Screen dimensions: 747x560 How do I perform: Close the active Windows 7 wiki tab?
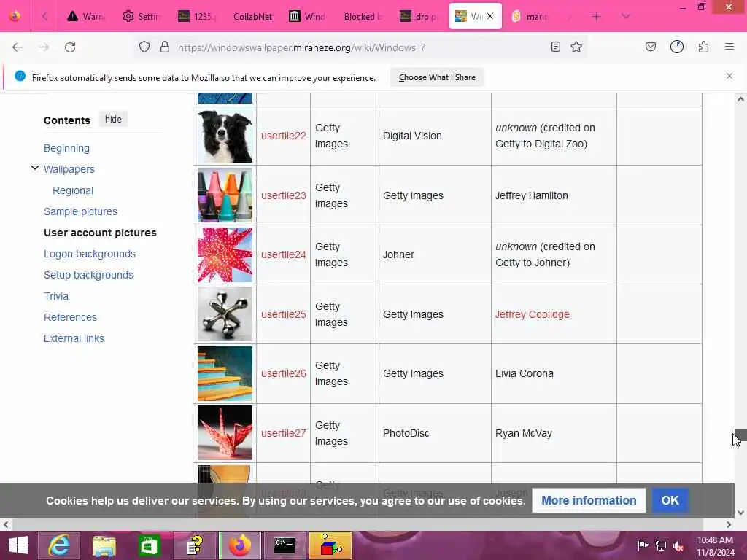point(490,16)
